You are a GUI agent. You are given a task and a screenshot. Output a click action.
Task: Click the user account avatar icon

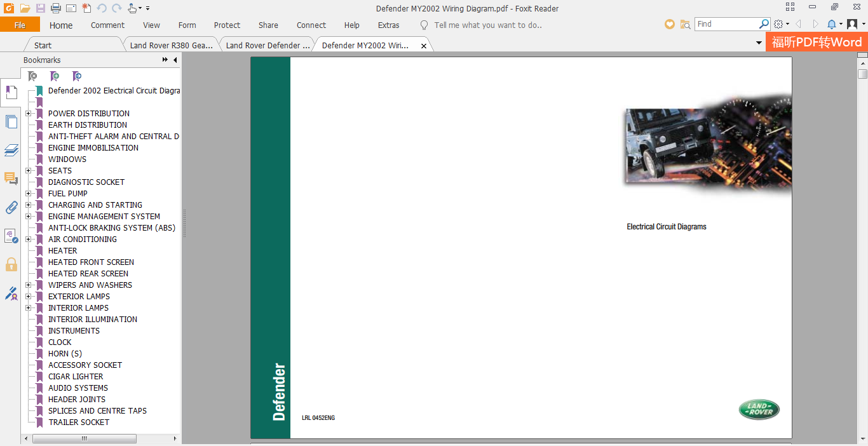pos(852,24)
